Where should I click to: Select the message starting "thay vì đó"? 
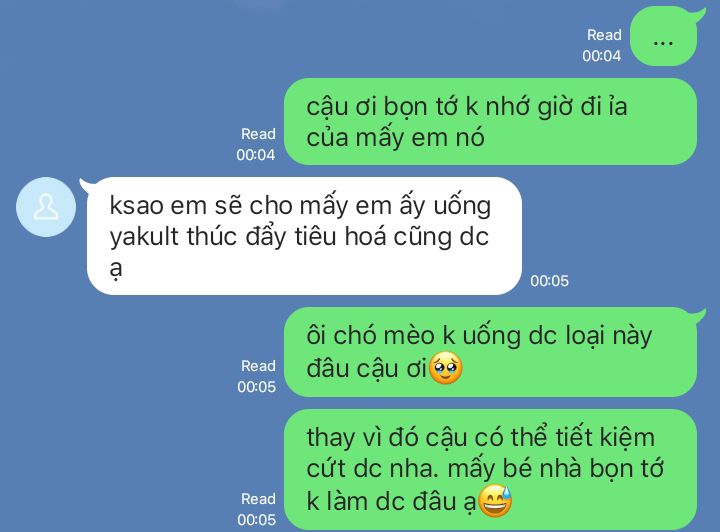tap(490, 469)
